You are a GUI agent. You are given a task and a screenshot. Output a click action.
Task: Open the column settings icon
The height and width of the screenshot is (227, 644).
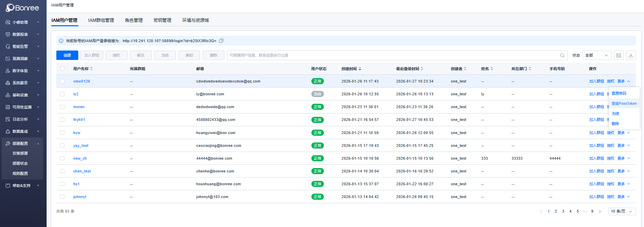[619, 55]
